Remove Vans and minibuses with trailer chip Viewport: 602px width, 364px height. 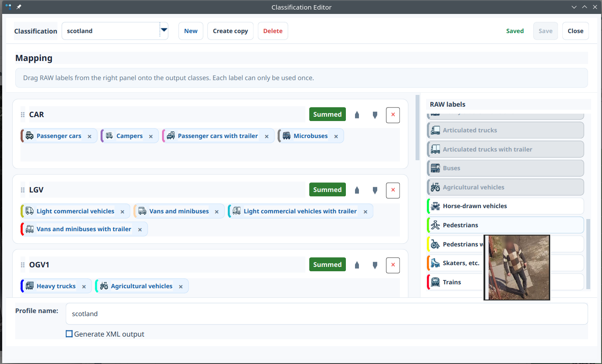click(139, 229)
